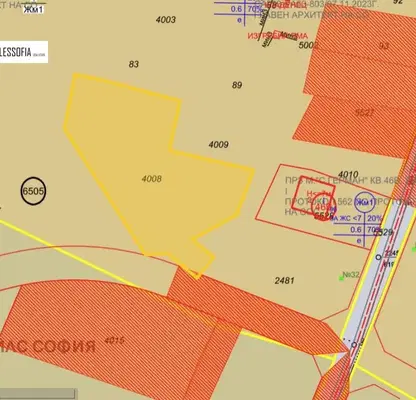416x400 pixels.
Task: Select the circled 6505 marker
Action: (33, 191)
